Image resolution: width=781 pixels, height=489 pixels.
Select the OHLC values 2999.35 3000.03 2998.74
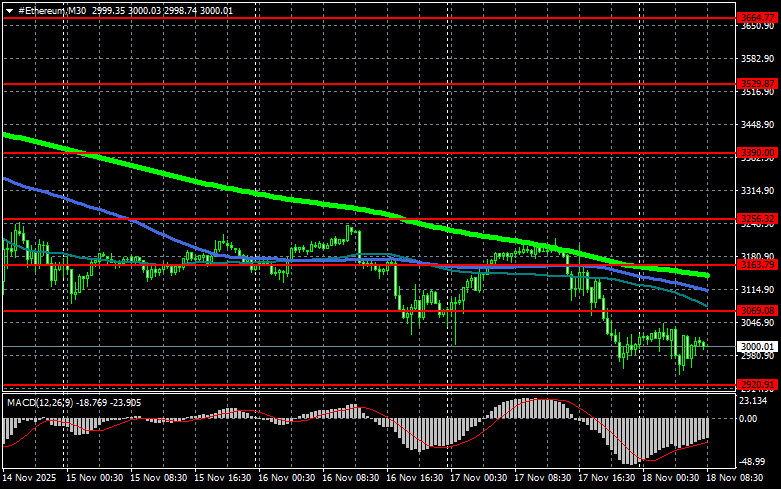click(144, 10)
